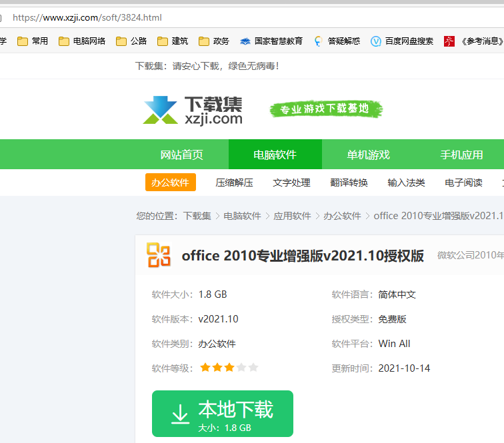Click the 办公软件 breadcrumb link
The height and width of the screenshot is (443, 504).
pyautogui.click(x=342, y=216)
